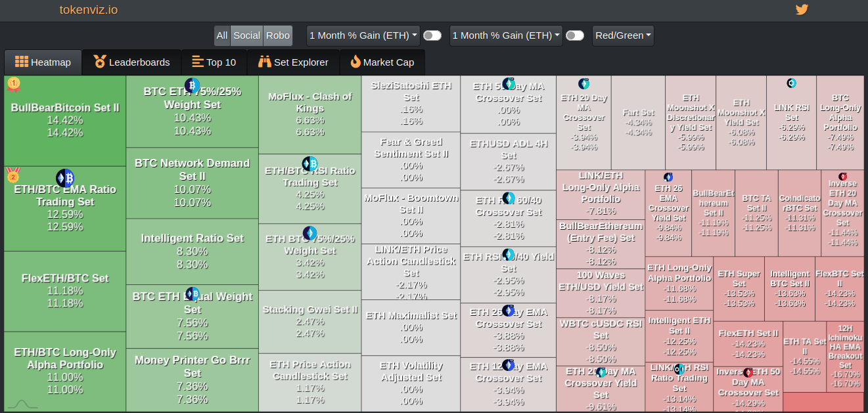Click the gold medal on BullBearBitcoin Set II
This screenshot has height=413, width=868.
(x=14, y=84)
